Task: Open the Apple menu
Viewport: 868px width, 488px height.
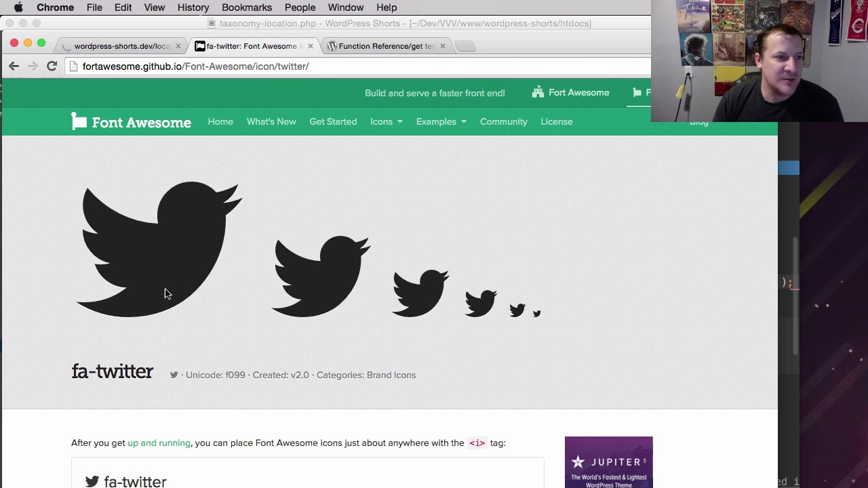Action: pos(18,7)
